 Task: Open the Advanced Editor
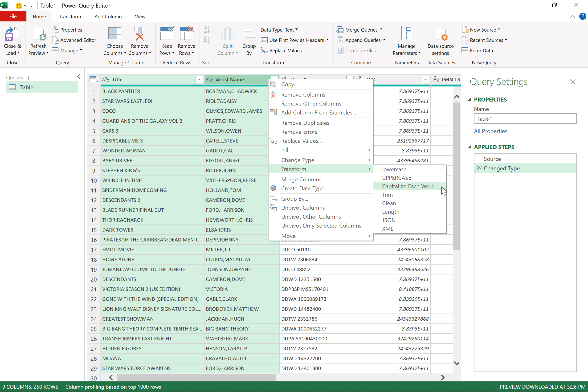coord(74,40)
